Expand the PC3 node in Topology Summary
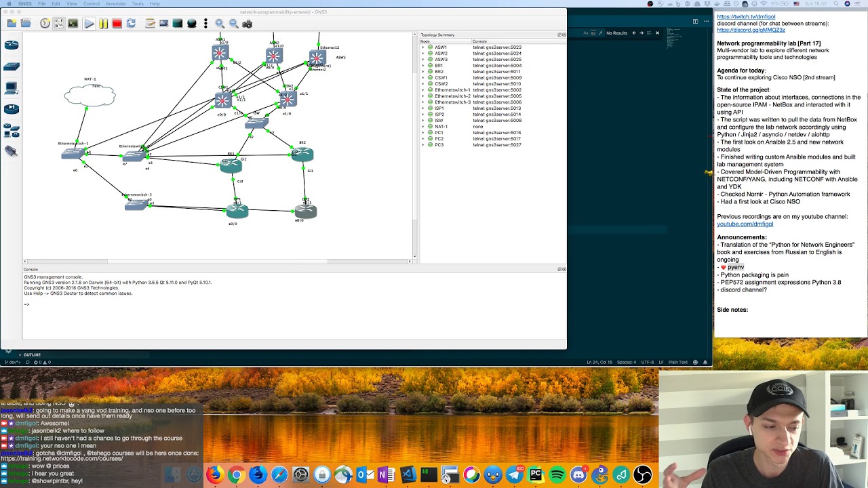This screenshot has width=868, height=488. pos(423,145)
